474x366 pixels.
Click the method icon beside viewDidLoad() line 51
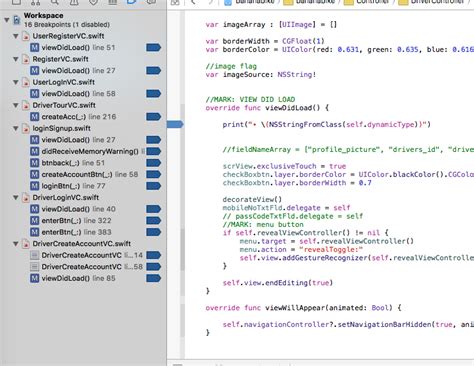click(x=35, y=47)
